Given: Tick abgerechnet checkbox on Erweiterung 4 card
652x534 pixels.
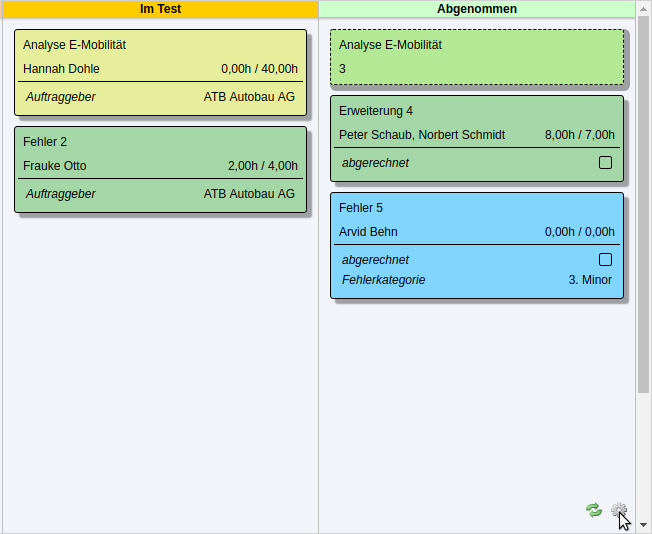Looking at the screenshot, I should (x=605, y=163).
